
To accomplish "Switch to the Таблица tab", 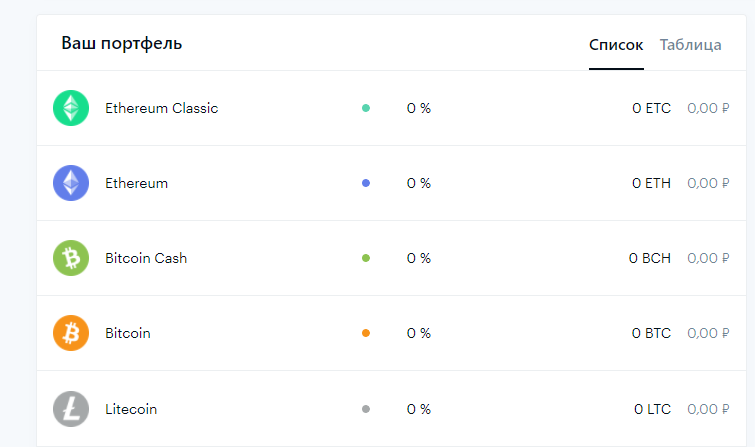I will [690, 45].
